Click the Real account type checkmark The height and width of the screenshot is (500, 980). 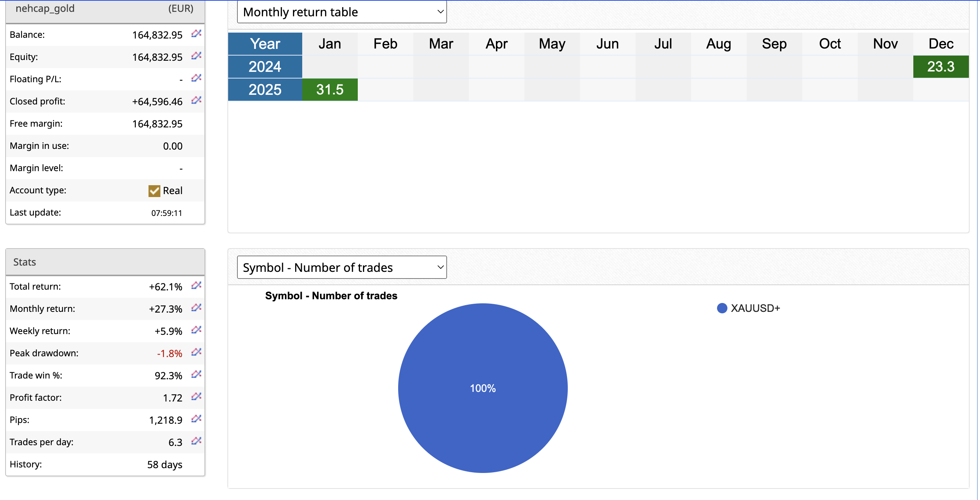tap(154, 191)
